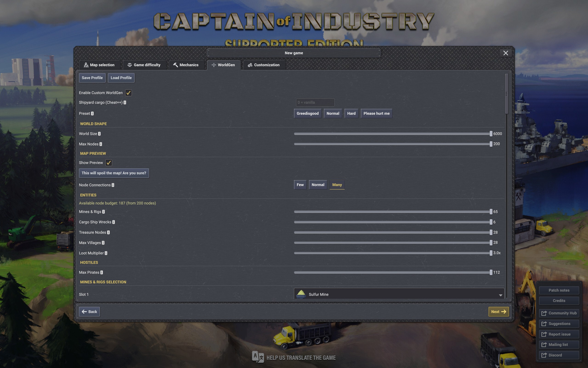Open the Mailing list link
Image resolution: width=588 pixels, height=368 pixels.
[x=559, y=345]
